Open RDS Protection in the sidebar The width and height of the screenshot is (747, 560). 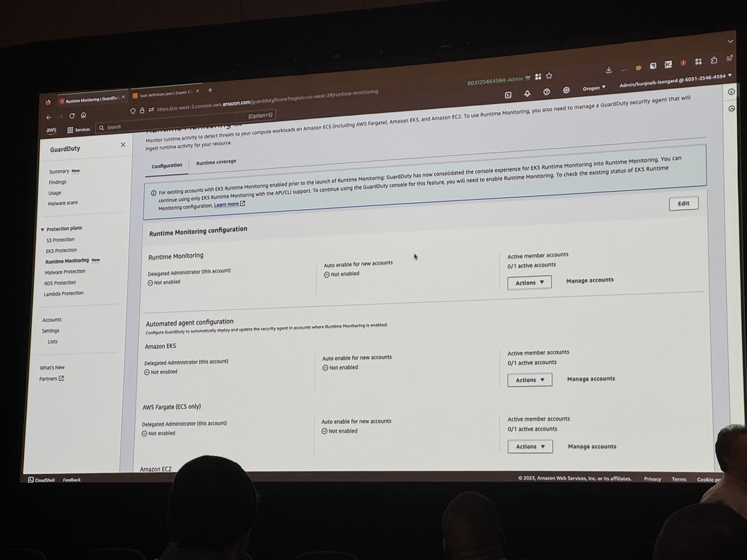60,282
